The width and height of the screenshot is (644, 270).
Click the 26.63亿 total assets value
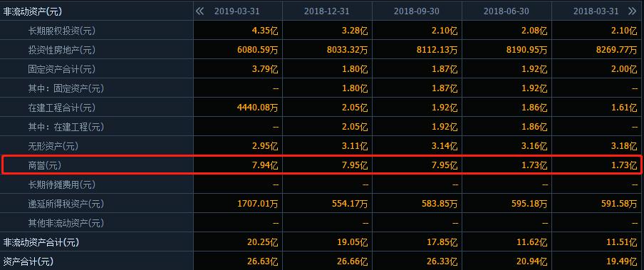pyautogui.click(x=262, y=261)
